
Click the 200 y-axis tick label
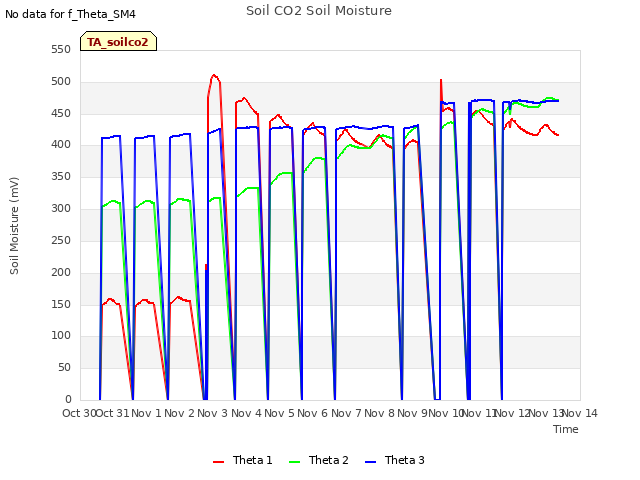coord(61,272)
